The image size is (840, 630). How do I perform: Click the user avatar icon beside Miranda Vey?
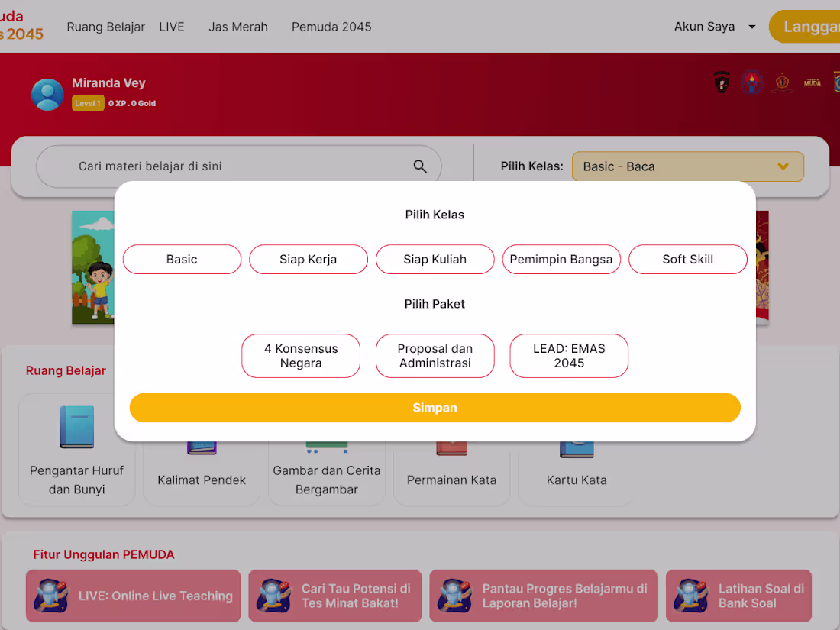pos(47,95)
